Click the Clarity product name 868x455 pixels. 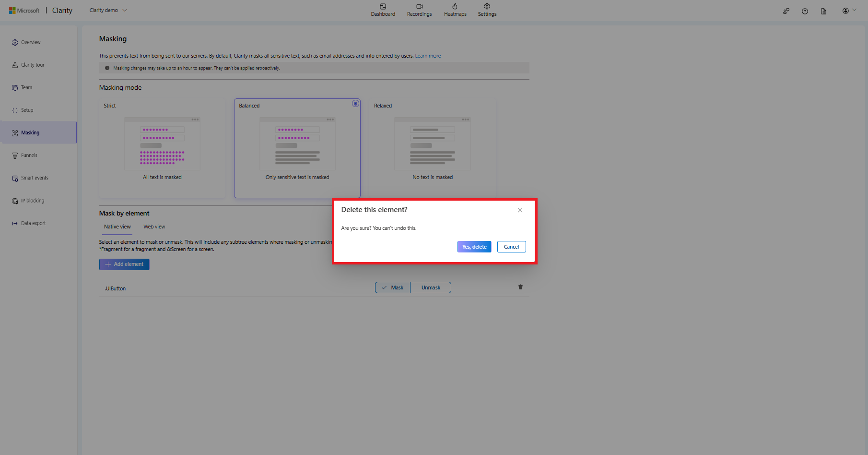pyautogui.click(x=62, y=11)
